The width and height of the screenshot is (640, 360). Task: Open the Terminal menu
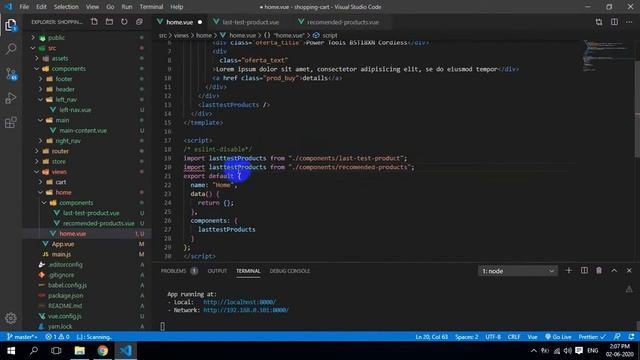(151, 7)
